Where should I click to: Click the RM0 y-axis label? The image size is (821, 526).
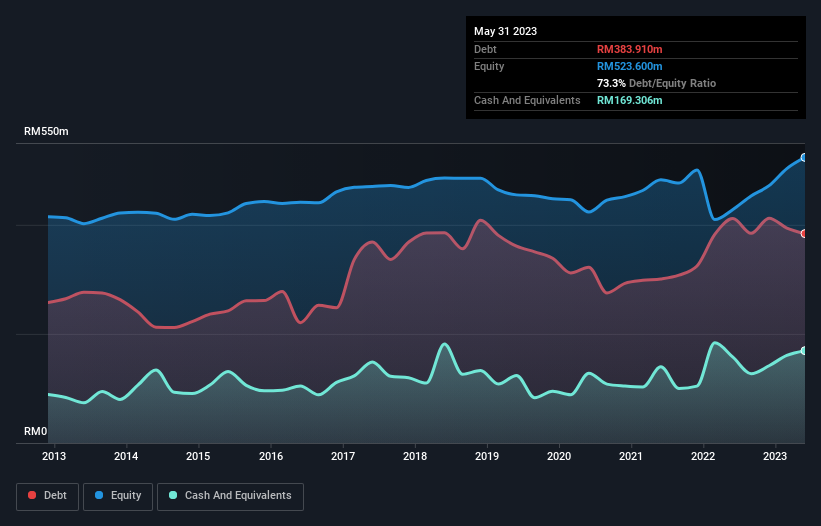click(36, 431)
